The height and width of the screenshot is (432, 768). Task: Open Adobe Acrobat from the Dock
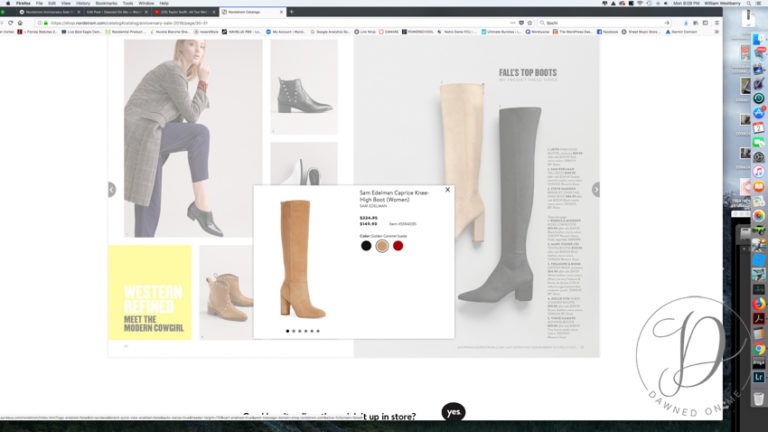pyautogui.click(x=759, y=319)
